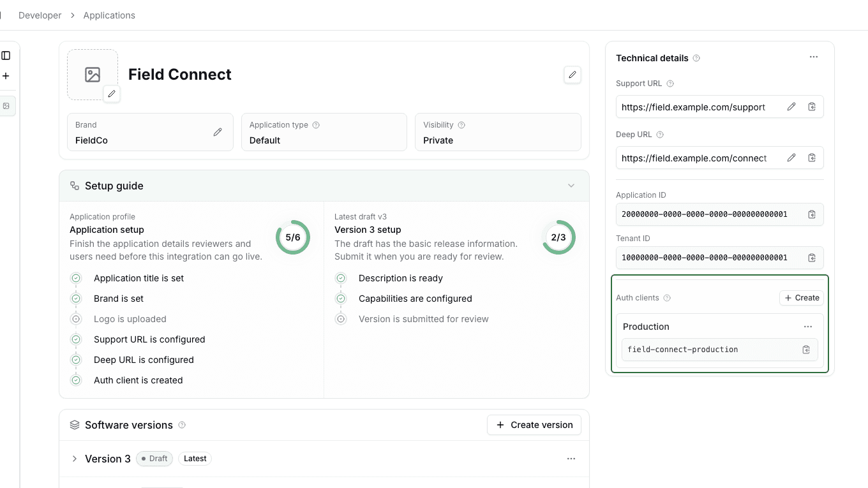Click the Tenant ID value
The image size is (868, 488).
(705, 258)
